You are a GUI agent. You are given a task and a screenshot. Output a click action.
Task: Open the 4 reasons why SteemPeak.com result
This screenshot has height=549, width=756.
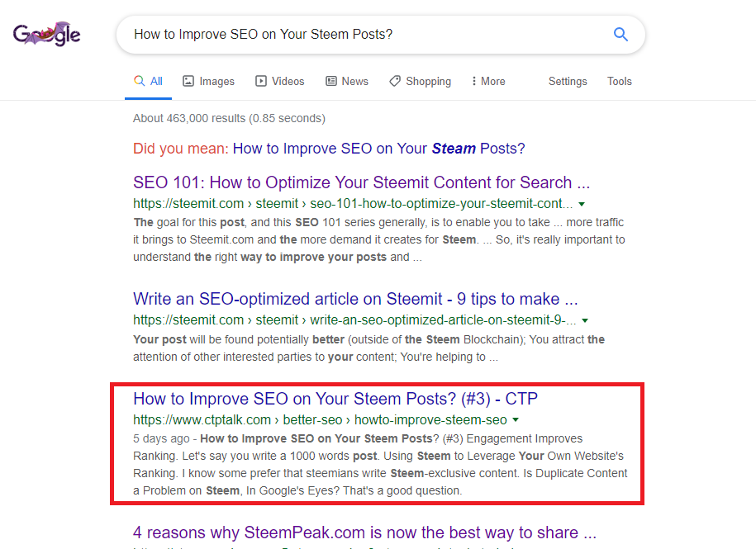(x=364, y=532)
